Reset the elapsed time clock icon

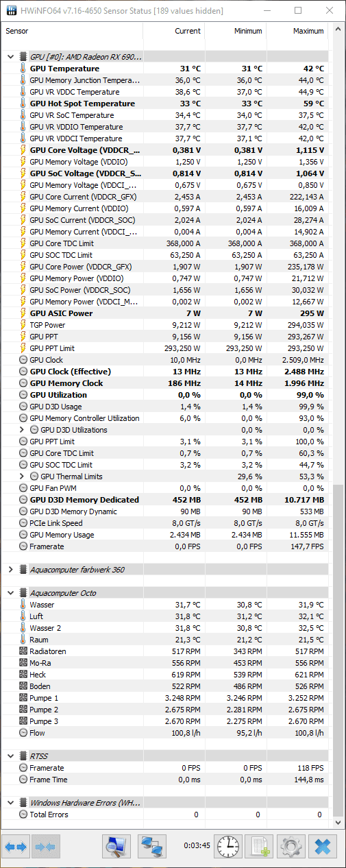(x=228, y=847)
